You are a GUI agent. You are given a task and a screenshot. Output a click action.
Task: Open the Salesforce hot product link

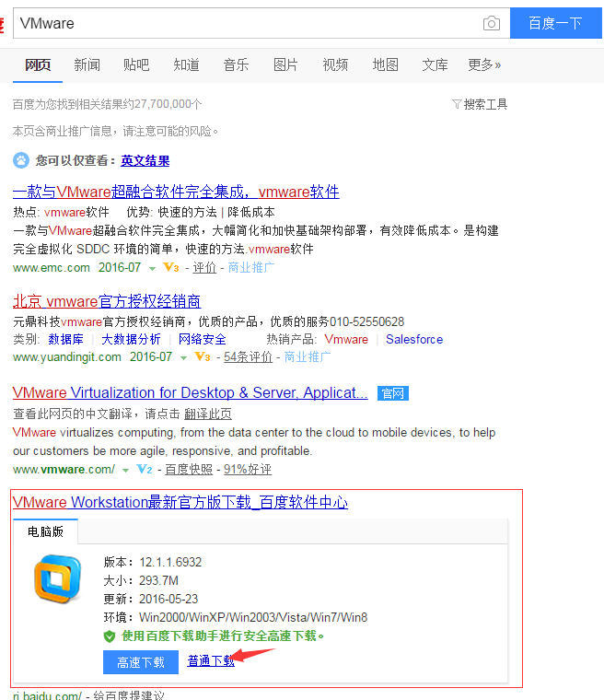(x=414, y=339)
